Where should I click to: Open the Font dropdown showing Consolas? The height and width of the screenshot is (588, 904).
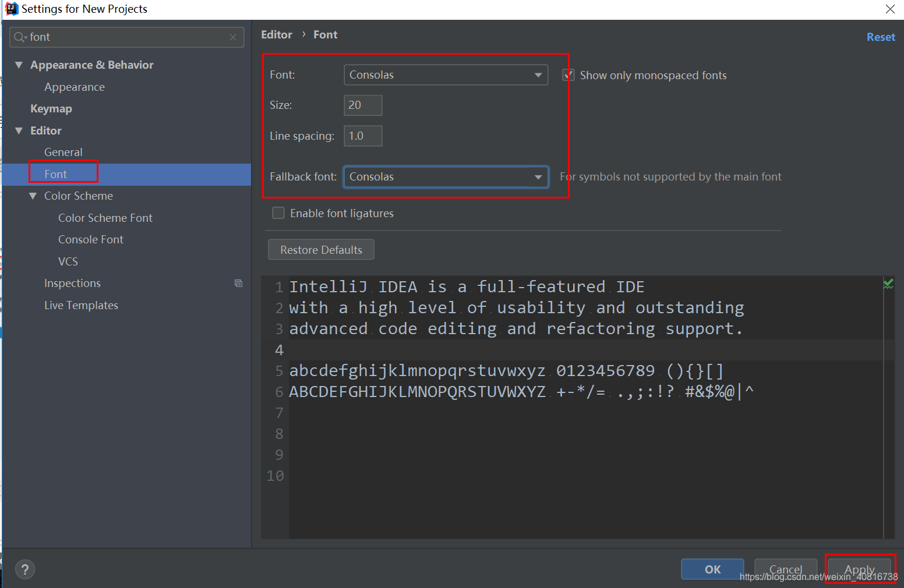coord(446,75)
